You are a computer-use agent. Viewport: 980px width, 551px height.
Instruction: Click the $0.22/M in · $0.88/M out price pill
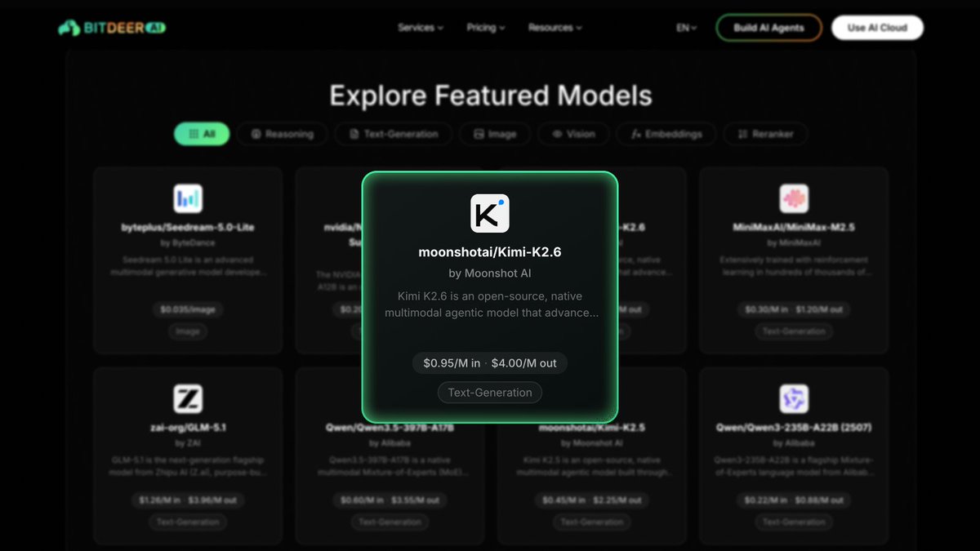point(794,500)
